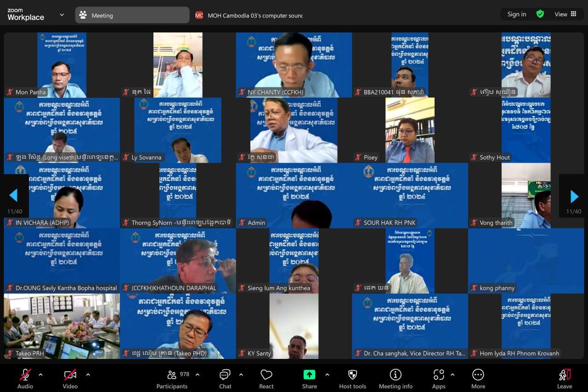Select SOUR HAK RH PNK video tile
Screen dimensions: 588x392
tap(410, 196)
